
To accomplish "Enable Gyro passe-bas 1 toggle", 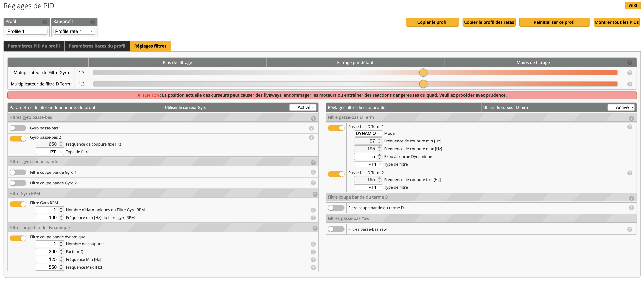I will coord(18,128).
